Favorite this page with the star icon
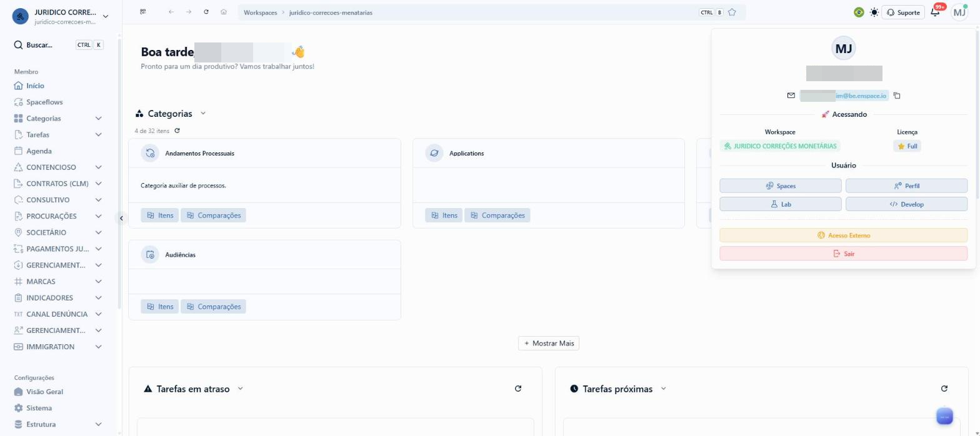Screen dimensions: 980x436 click(x=732, y=12)
